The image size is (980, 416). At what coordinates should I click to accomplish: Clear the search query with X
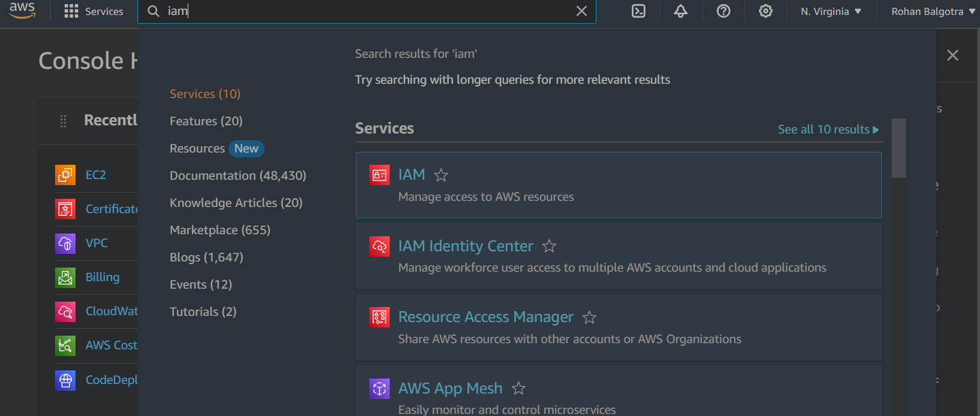point(581,11)
